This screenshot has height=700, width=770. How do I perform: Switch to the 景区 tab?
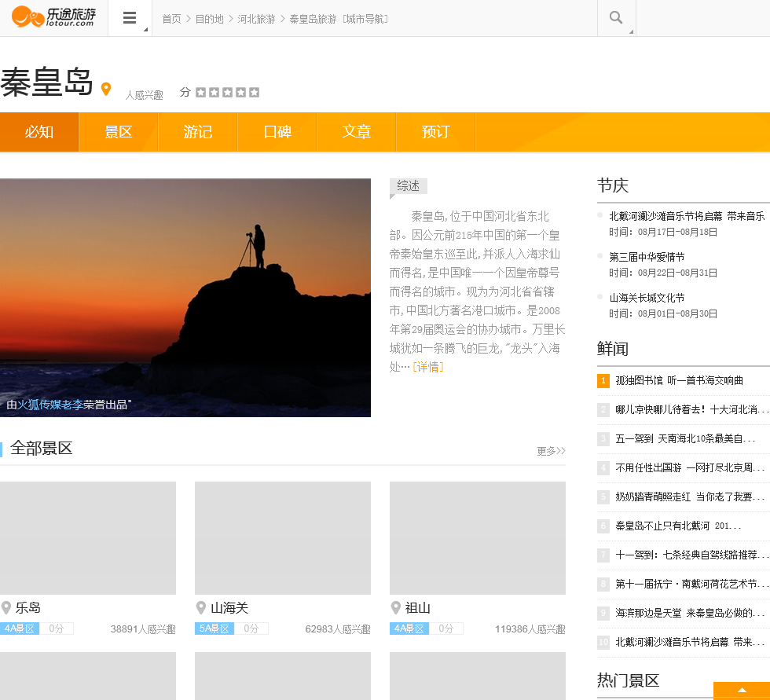[119, 132]
